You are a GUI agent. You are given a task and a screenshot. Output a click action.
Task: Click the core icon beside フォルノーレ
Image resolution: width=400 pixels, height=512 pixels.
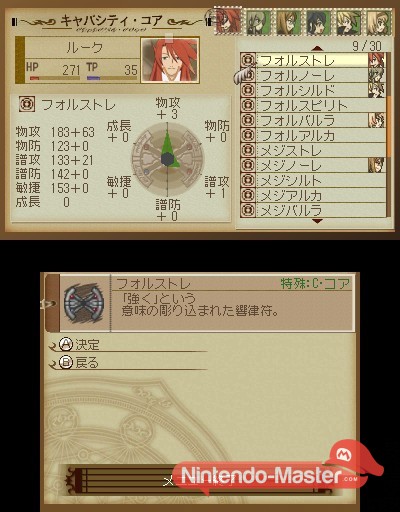[248, 75]
